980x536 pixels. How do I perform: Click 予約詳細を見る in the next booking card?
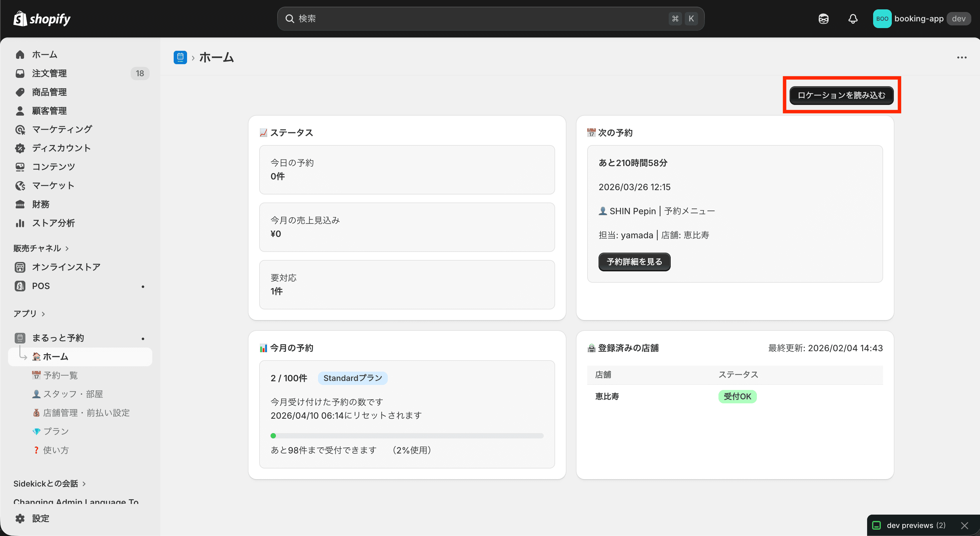pos(634,262)
